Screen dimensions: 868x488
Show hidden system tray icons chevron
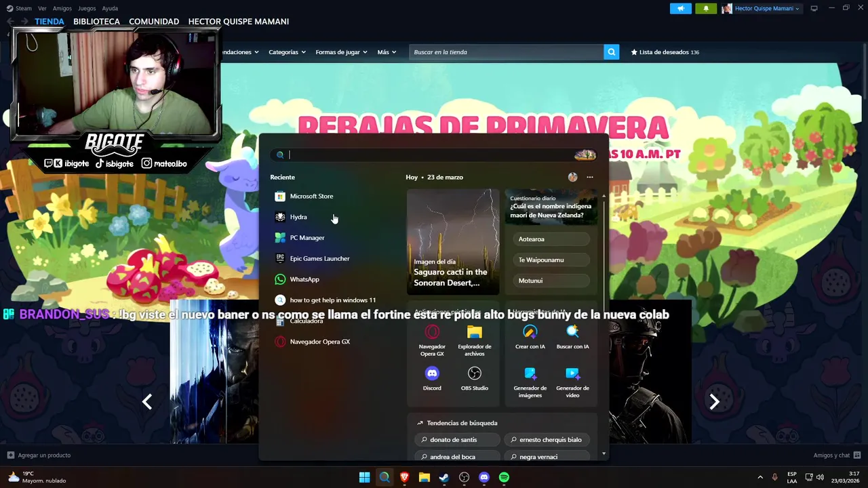759,477
